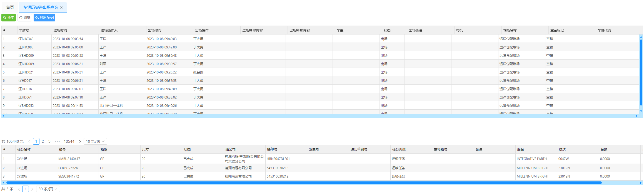
Task: Click the lower table's scroll-left arrow
Action: pos(3,183)
